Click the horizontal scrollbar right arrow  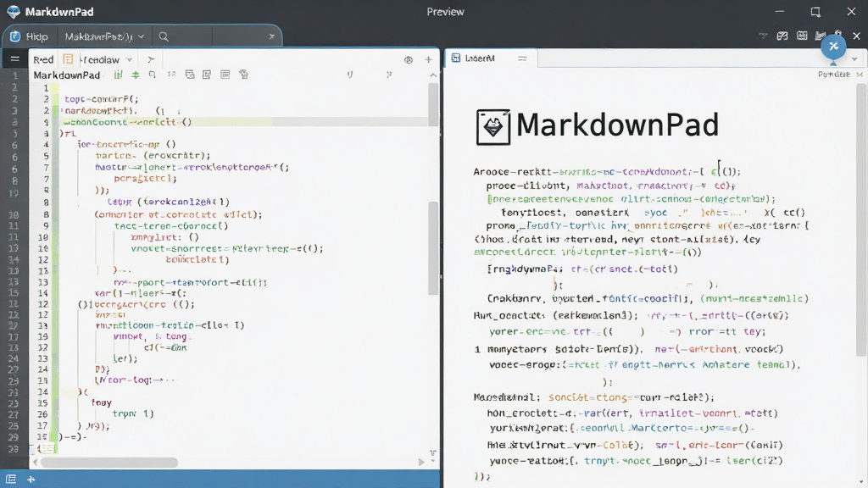pyautogui.click(x=421, y=462)
